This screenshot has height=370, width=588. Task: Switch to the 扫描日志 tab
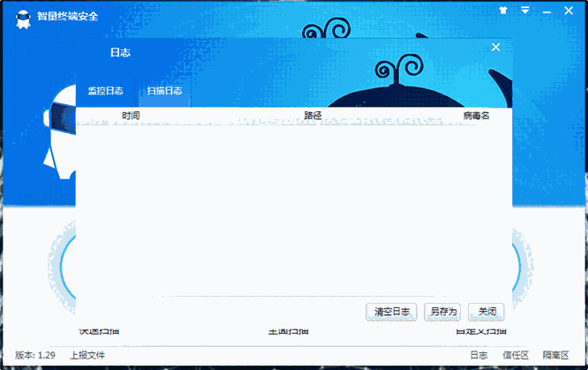164,90
